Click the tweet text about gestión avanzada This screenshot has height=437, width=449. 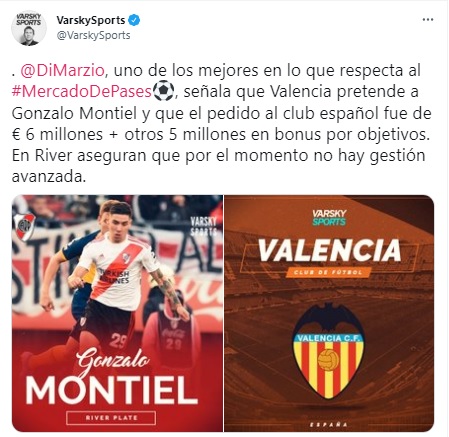[218, 166]
